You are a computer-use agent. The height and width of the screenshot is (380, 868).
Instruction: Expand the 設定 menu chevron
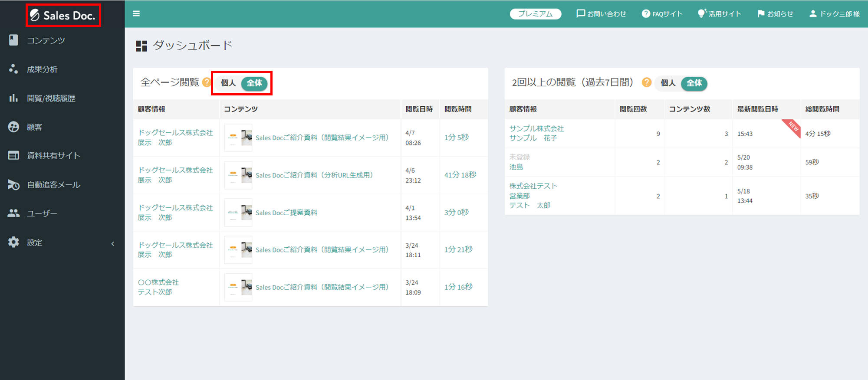113,243
